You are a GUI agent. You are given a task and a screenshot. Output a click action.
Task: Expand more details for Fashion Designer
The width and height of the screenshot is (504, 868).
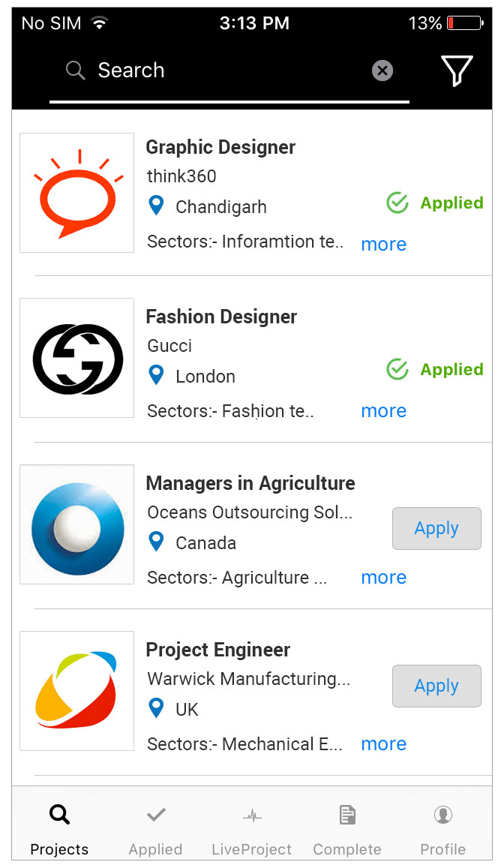tap(383, 410)
